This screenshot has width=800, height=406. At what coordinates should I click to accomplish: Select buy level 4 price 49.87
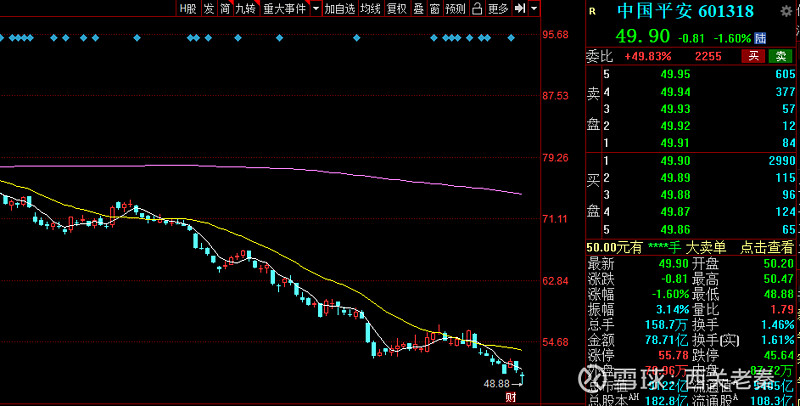click(676, 212)
